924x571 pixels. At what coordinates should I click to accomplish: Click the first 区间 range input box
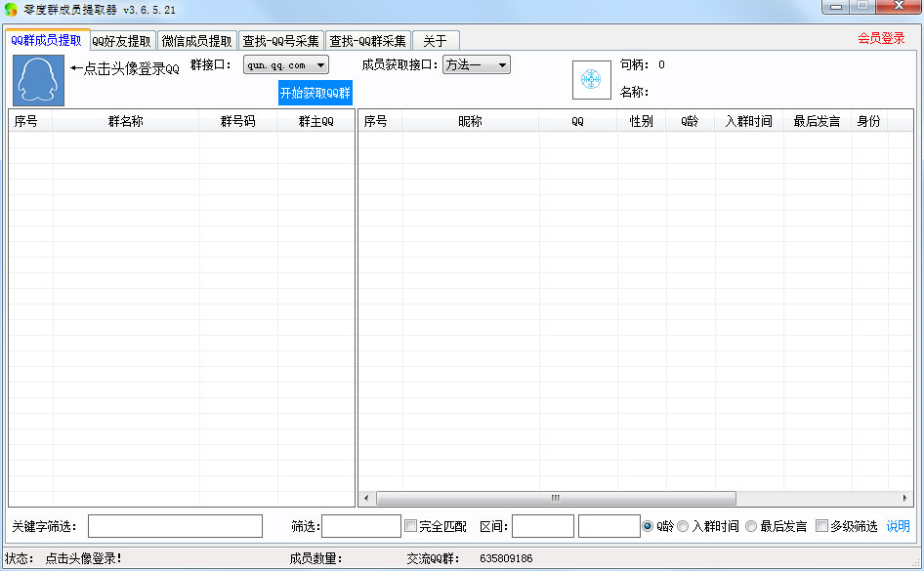[543, 526]
